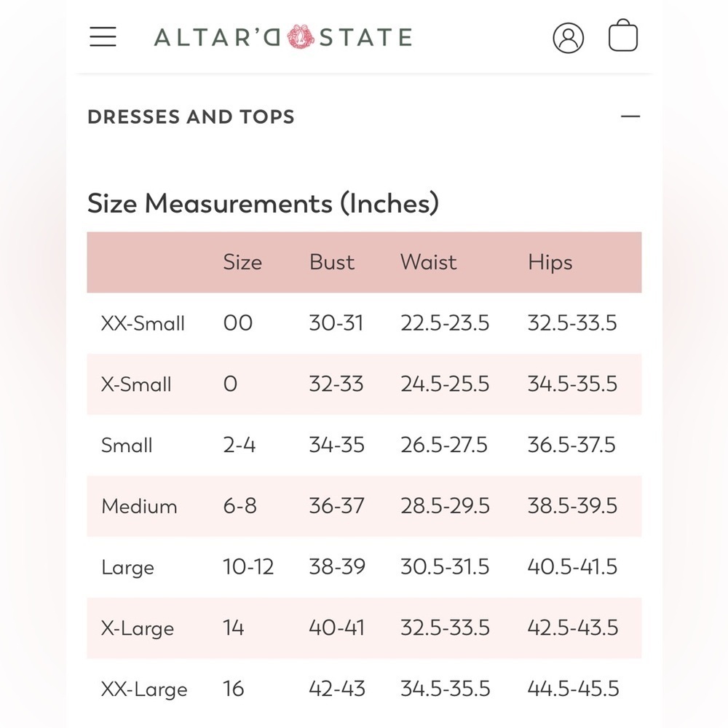The height and width of the screenshot is (728, 728).
Task: Click the XX-Large row label
Action: (144, 689)
